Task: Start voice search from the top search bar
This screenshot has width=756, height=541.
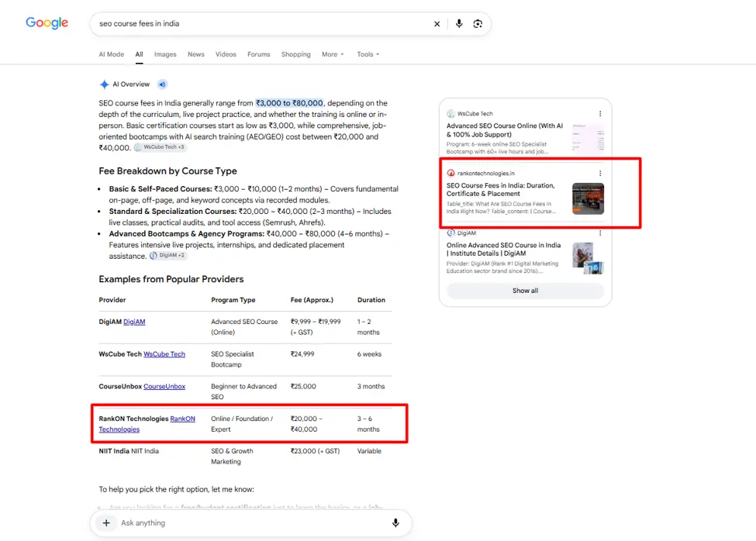Action: 459,23
